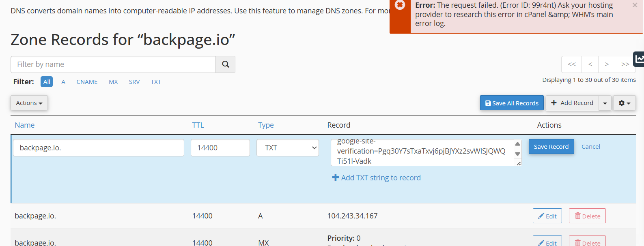Focus the Filter by name search field
The image size is (644, 246).
tap(113, 64)
